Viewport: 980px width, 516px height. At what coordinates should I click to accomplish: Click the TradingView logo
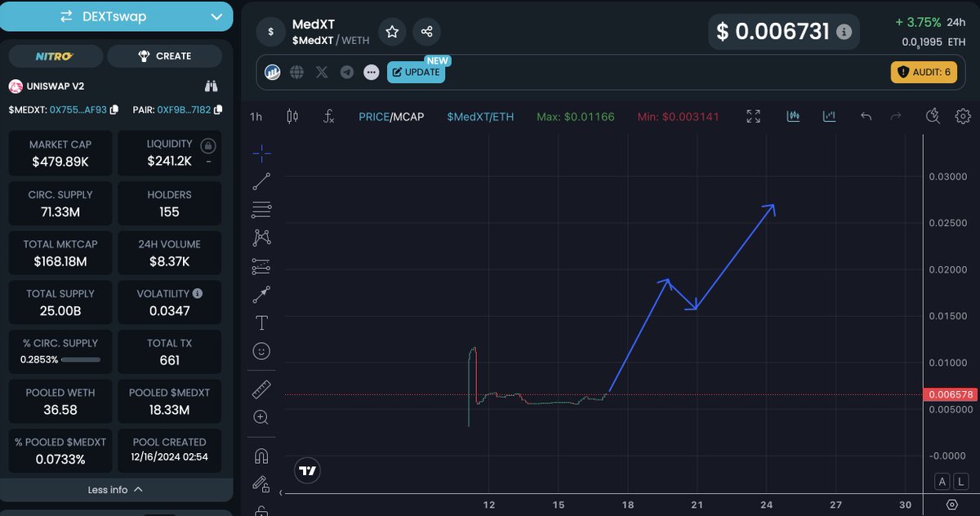point(307,471)
